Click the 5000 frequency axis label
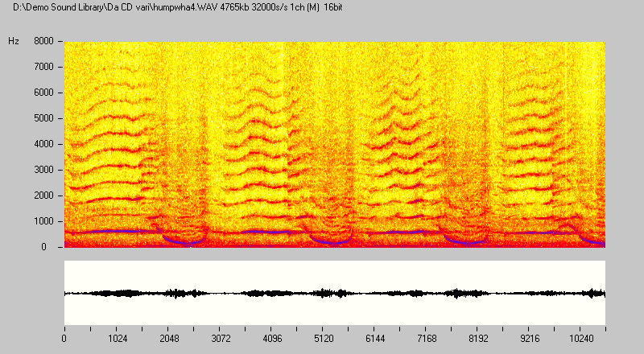Image resolution: width=644 pixels, height=354 pixels. [x=44, y=118]
